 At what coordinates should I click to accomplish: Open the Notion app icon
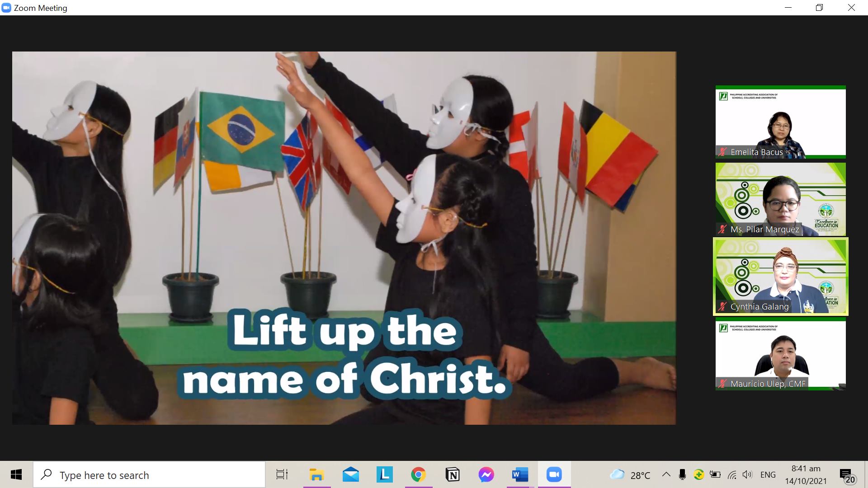point(453,474)
